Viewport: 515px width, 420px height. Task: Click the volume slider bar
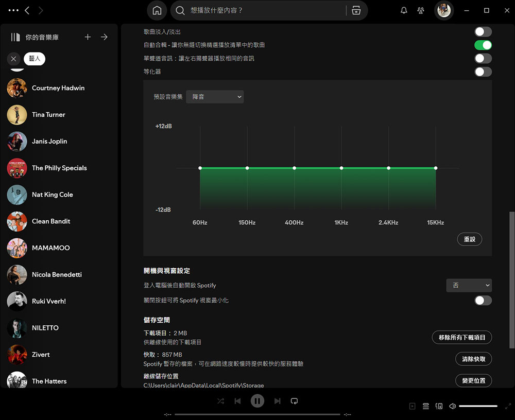click(x=478, y=406)
